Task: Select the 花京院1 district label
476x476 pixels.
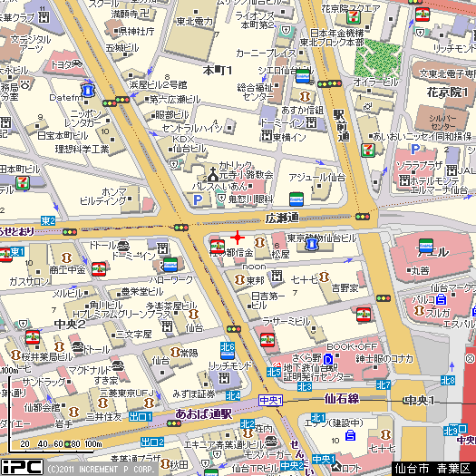Action: (x=448, y=92)
